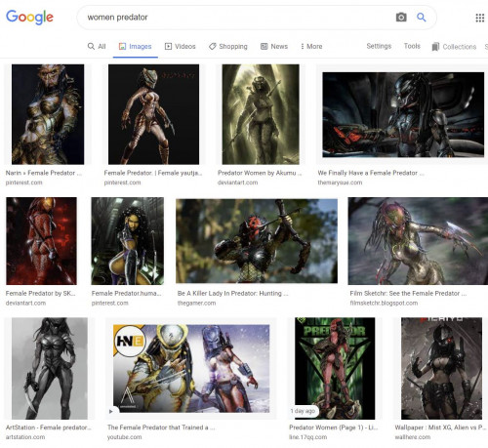Click the youtube.com source link
The height and width of the screenshot is (448, 488).
point(125,437)
